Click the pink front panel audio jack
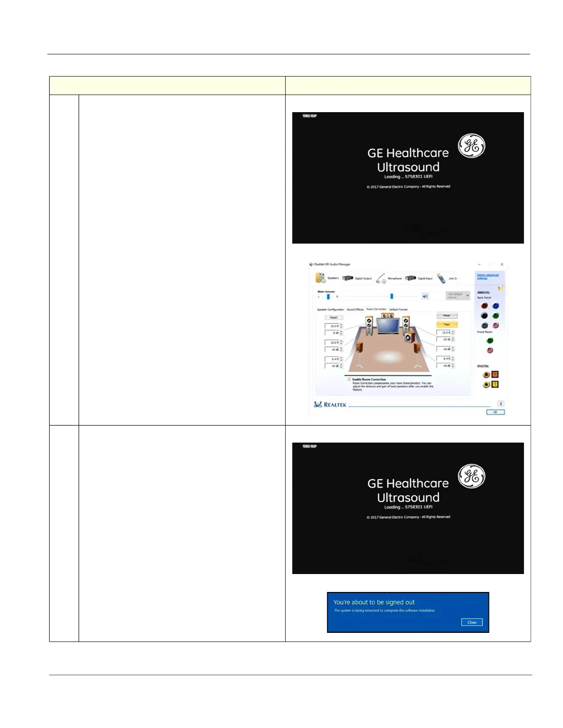Screen dimensions: 563x728 489,350
